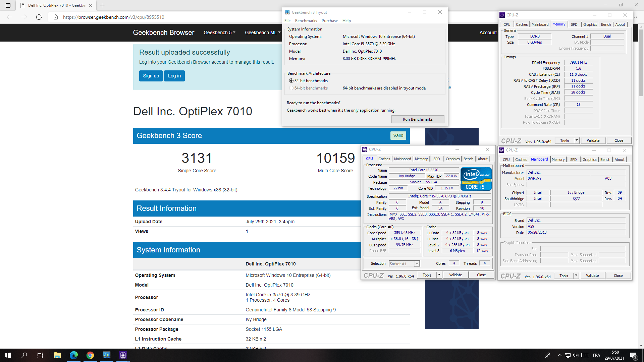
Task: Open the Help menu in Geekbench 3
Action: (346, 21)
